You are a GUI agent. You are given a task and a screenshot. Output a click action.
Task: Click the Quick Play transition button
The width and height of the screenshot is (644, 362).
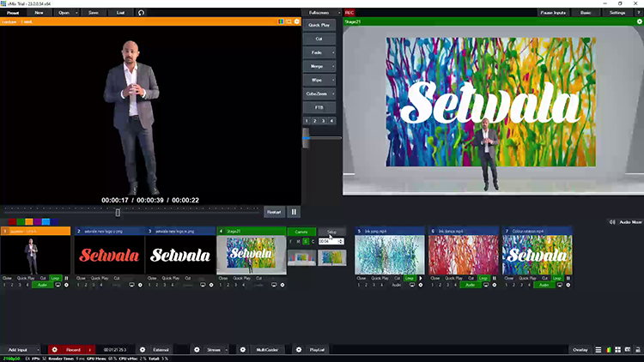(x=319, y=25)
